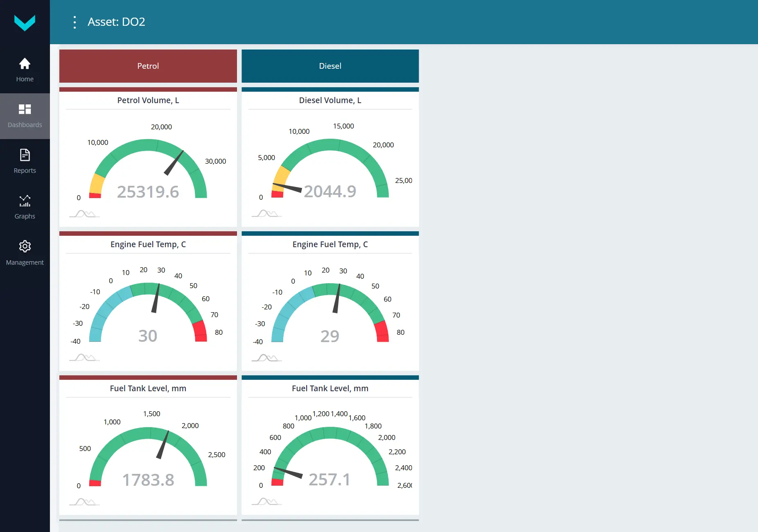This screenshot has width=758, height=532.
Task: Click the Petrol Volume, L widget title
Action: (x=148, y=100)
